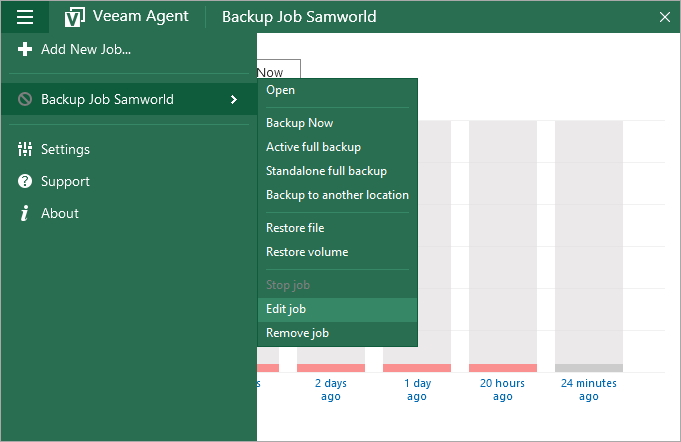Toggle the hamburger menu icon
Viewport: 681px width, 442px height.
pos(25,17)
